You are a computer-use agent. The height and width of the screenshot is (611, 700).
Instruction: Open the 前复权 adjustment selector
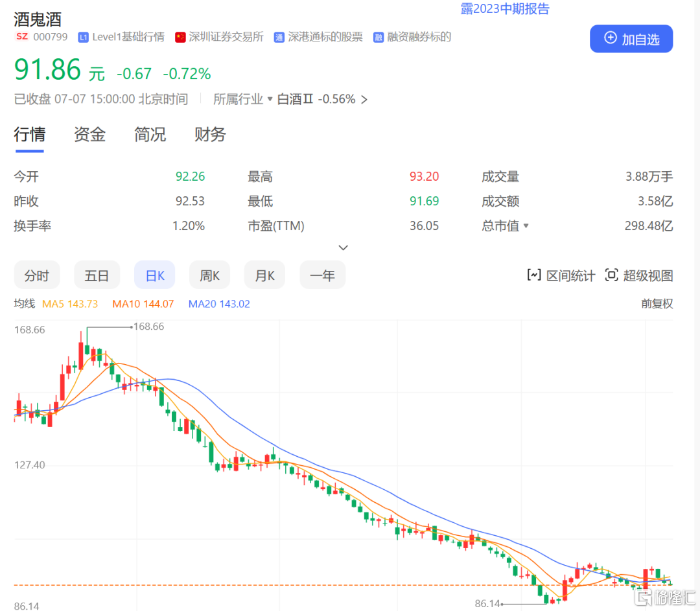(657, 303)
